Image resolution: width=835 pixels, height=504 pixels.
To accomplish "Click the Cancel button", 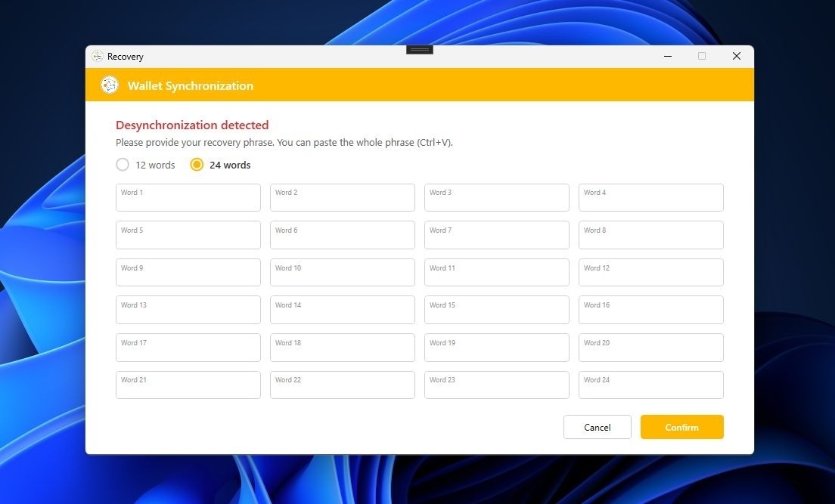I will pos(597,427).
